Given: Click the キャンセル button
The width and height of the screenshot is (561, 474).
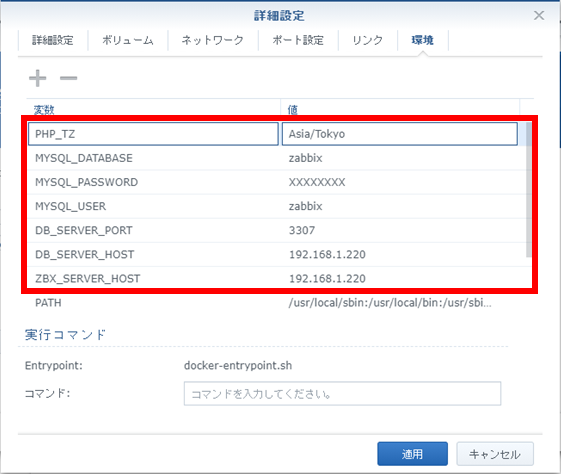Looking at the screenshot, I should 495,454.
